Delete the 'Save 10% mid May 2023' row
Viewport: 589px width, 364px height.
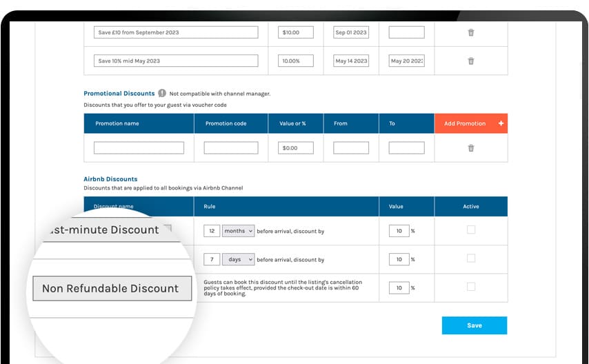tap(471, 61)
